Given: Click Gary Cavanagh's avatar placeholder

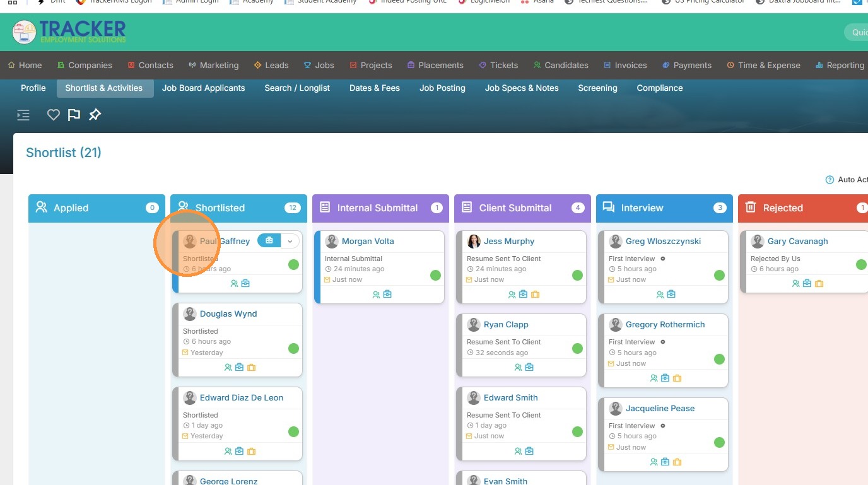Looking at the screenshot, I should point(758,241).
